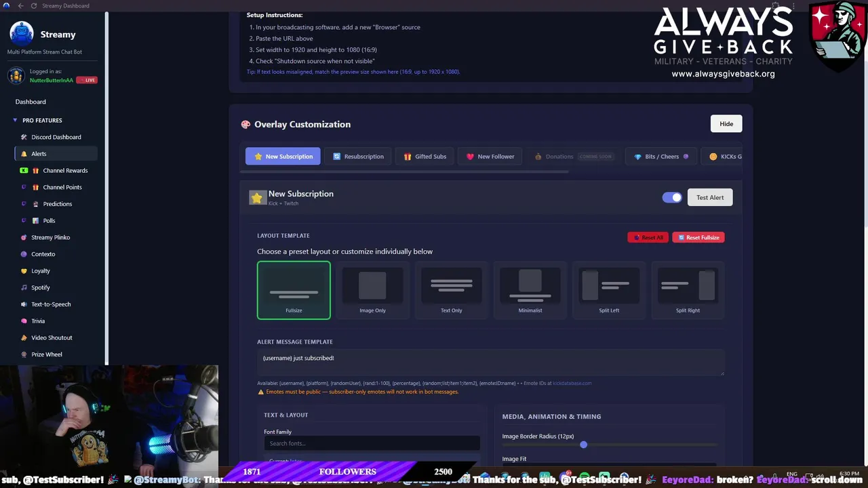
Task: Open the Font Family search dropdown
Action: (x=372, y=444)
